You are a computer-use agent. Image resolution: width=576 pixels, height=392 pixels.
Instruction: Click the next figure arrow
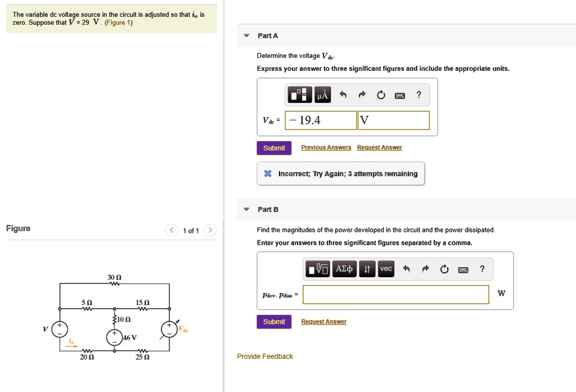pos(210,230)
